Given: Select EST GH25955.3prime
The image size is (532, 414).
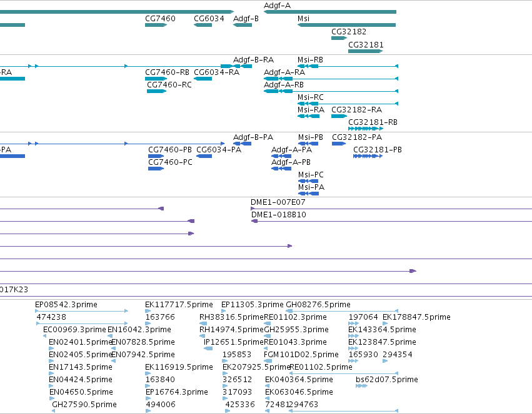Looking at the screenshot, I should (296, 330).
